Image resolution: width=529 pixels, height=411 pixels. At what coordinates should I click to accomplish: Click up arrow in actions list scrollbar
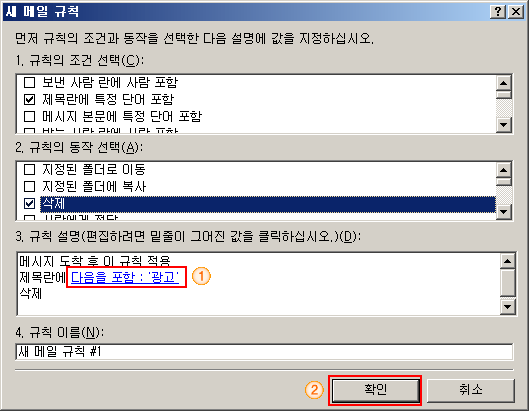(x=504, y=170)
